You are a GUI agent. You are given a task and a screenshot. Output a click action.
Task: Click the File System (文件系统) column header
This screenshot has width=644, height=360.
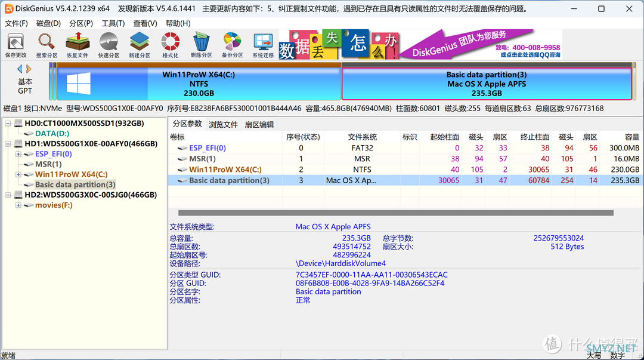pos(363,137)
